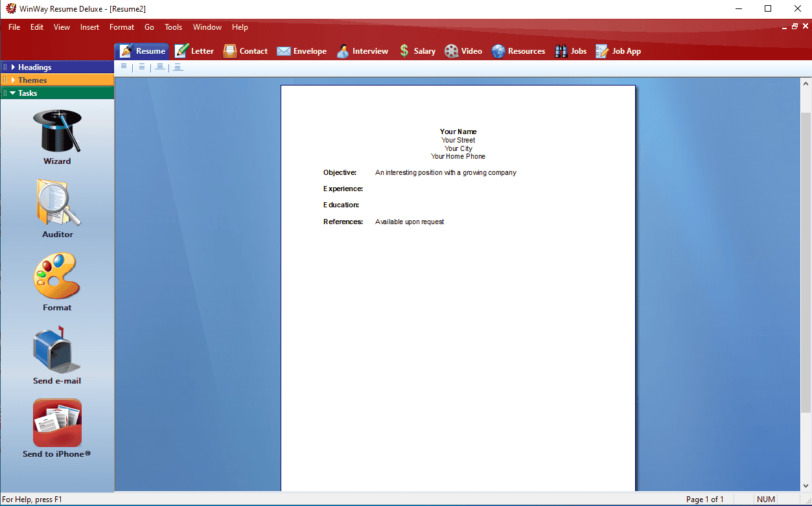Open the Resources globe tab

(x=518, y=51)
